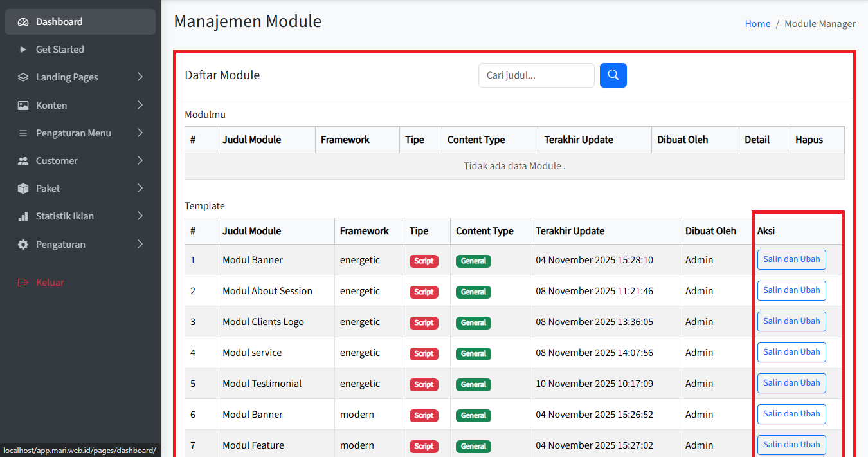Image resolution: width=868 pixels, height=457 pixels.
Task: Click the Get Started play icon
Action: (23, 50)
